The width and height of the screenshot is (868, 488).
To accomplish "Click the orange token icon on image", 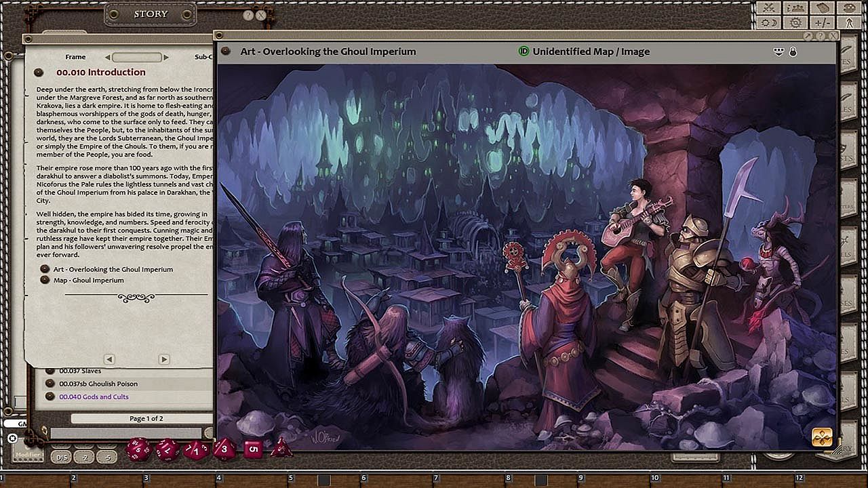I will (822, 437).
